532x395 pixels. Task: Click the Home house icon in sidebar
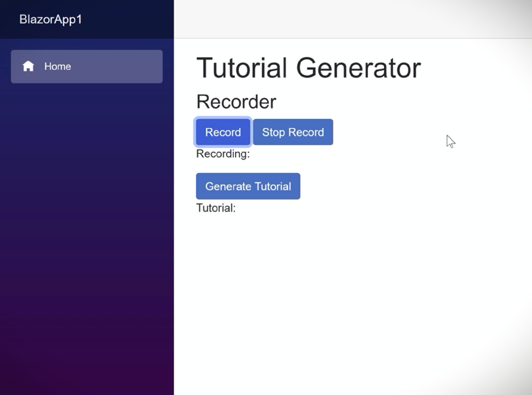pyautogui.click(x=28, y=66)
